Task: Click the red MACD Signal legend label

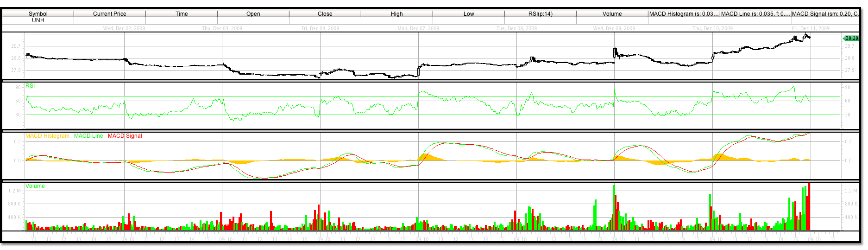Action: 125,136
